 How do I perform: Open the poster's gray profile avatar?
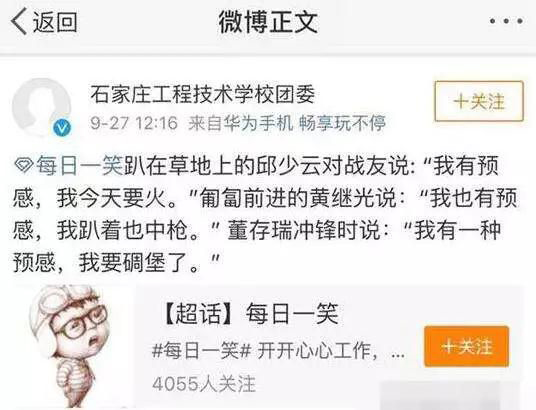(41, 106)
